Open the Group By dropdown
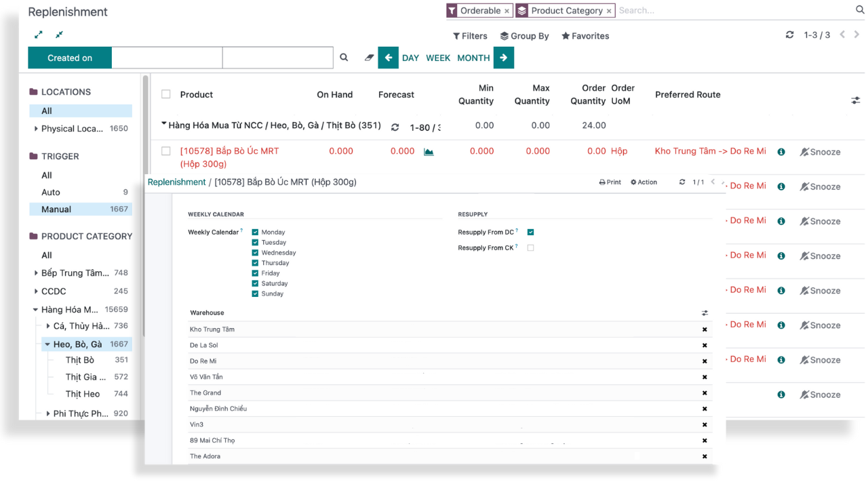Screen dimensions: 868x484 click(524, 36)
